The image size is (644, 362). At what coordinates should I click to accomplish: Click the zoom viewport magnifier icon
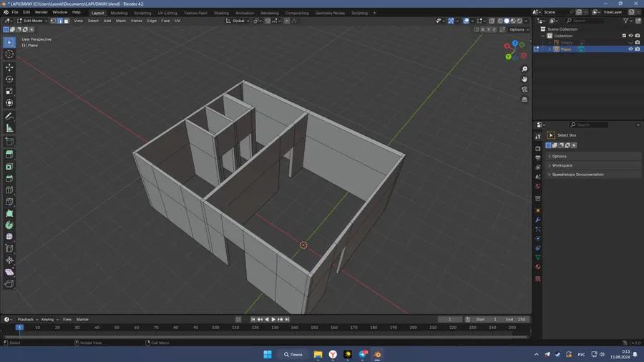tap(525, 69)
